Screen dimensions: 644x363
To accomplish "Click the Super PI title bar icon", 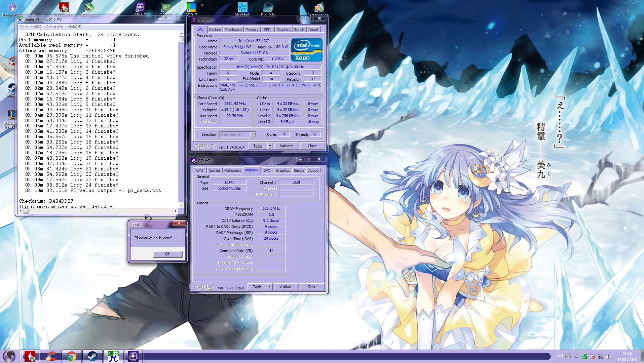I will pos(20,19).
